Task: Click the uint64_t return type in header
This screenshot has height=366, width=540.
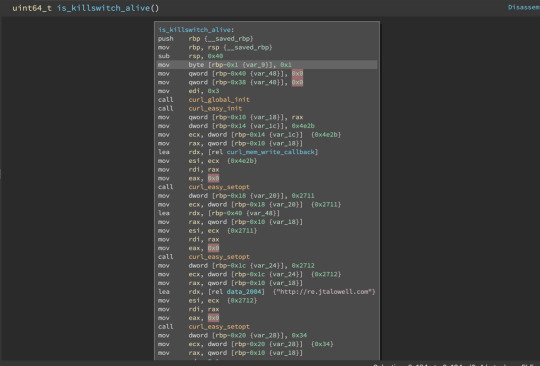Action: (32, 8)
